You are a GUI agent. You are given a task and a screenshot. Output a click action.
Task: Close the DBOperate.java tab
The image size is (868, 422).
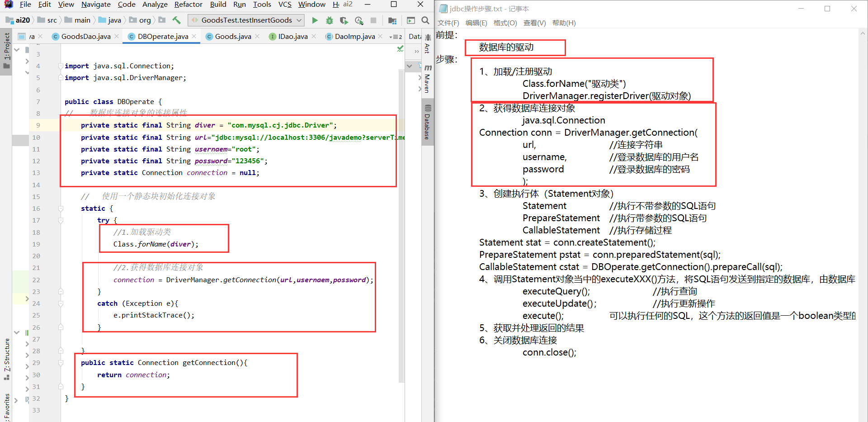194,36
